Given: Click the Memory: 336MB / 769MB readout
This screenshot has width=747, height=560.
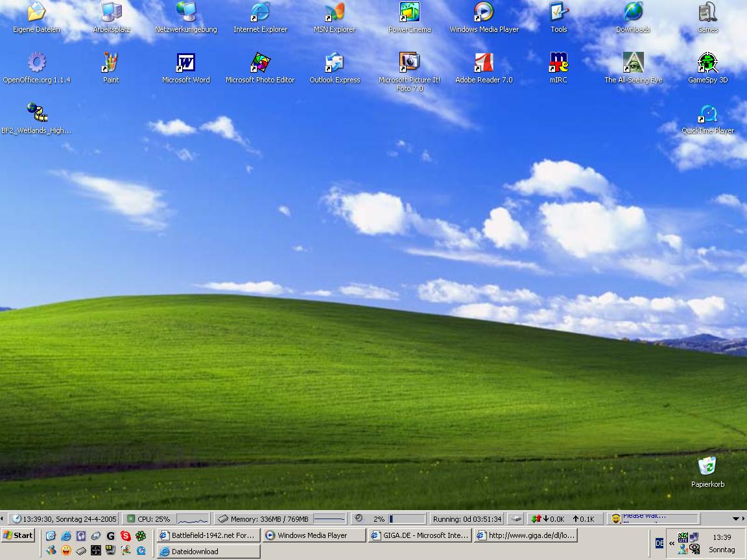Looking at the screenshot, I should [x=281, y=519].
